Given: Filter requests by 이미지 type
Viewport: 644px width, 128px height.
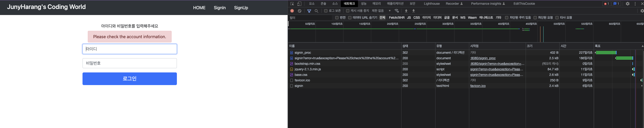Looking at the screenshot, I should click(x=427, y=18).
